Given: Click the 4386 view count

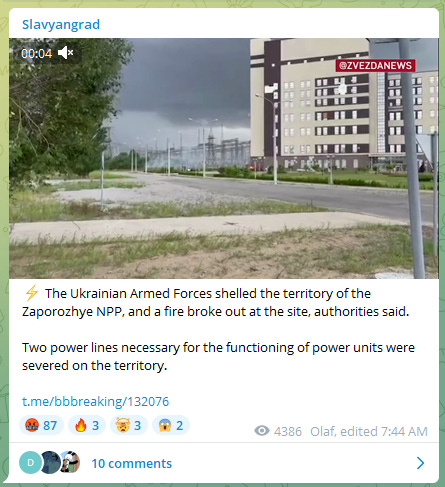Looking at the screenshot, I should click(x=288, y=431).
